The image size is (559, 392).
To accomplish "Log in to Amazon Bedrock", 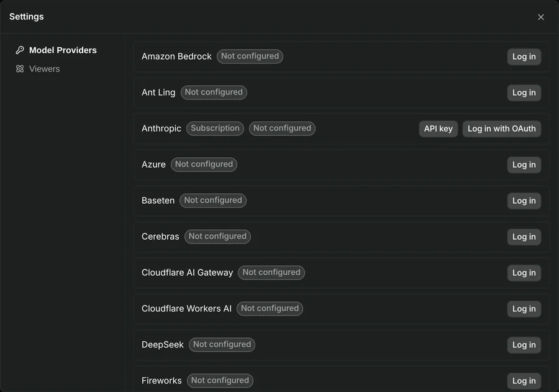I will point(524,57).
